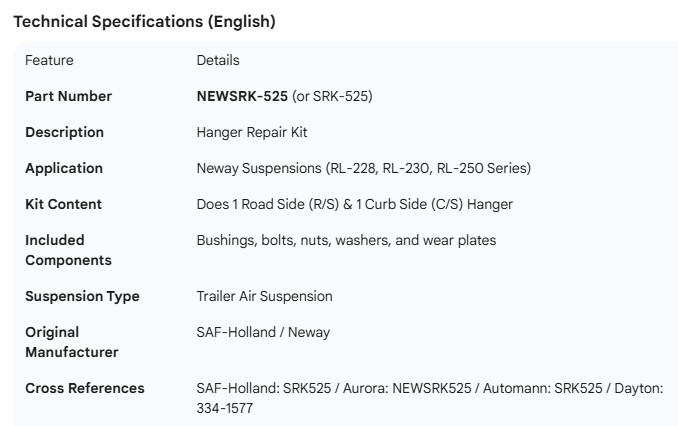This screenshot has height=426, width=678.
Task: Click the Technical Specifications (English) heading
Action: click(144, 21)
